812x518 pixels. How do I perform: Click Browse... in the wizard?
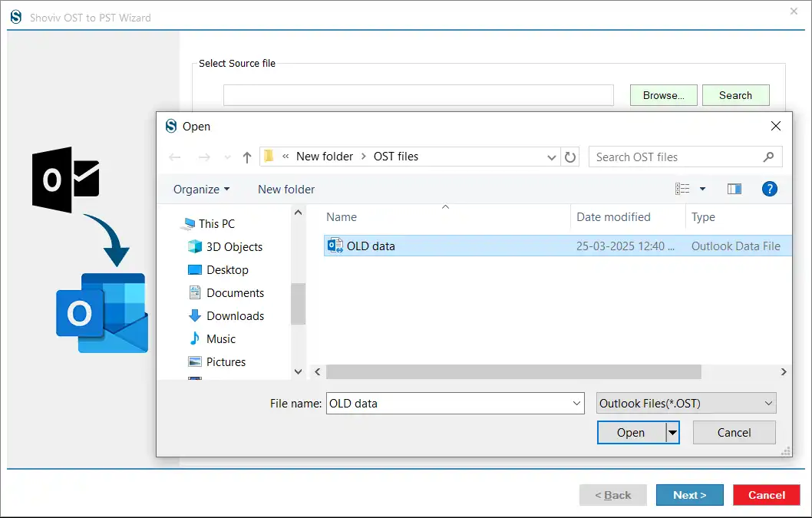click(663, 95)
